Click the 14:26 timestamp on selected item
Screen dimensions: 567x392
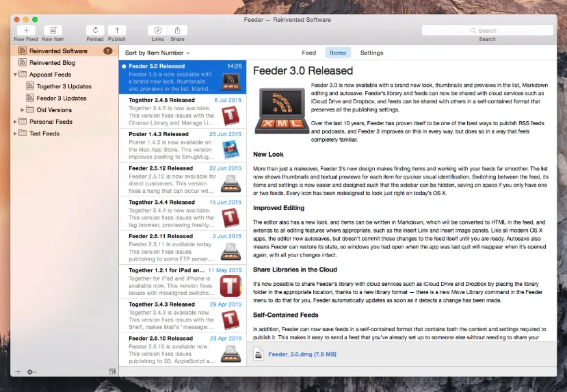pos(235,66)
